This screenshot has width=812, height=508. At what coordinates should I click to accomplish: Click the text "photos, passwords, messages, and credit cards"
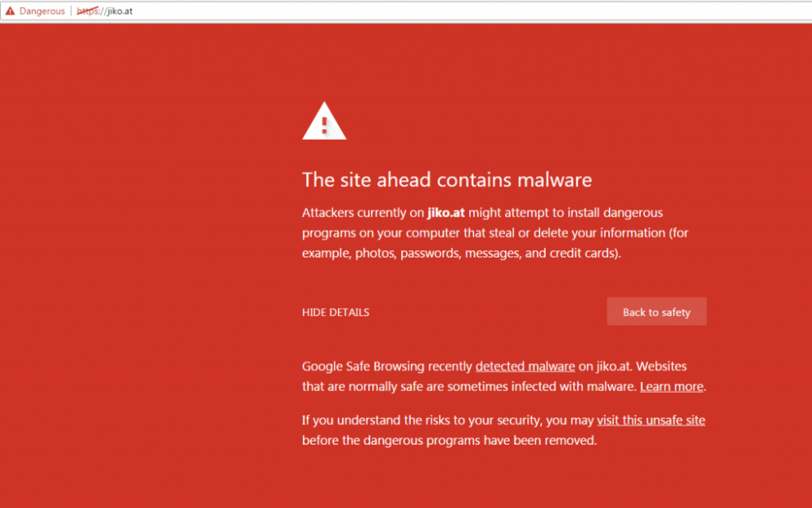point(487,253)
